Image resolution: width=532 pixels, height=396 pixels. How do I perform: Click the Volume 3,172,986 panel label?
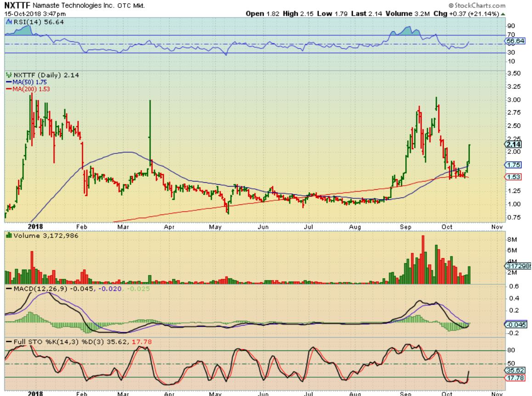tap(45, 236)
